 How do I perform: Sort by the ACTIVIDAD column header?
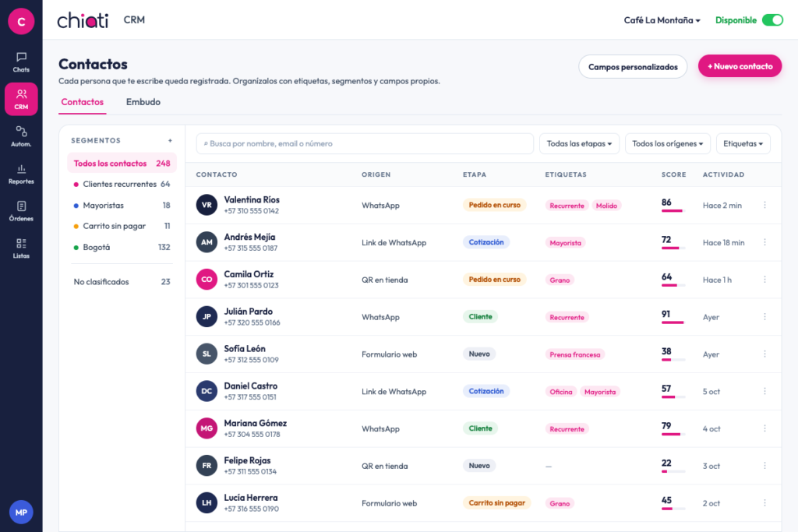pyautogui.click(x=723, y=174)
